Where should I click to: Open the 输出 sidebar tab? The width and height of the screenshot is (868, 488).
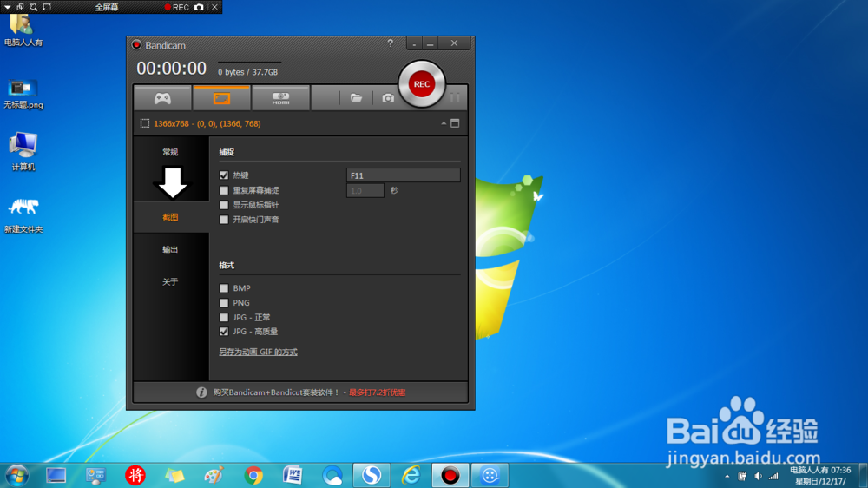pos(170,249)
